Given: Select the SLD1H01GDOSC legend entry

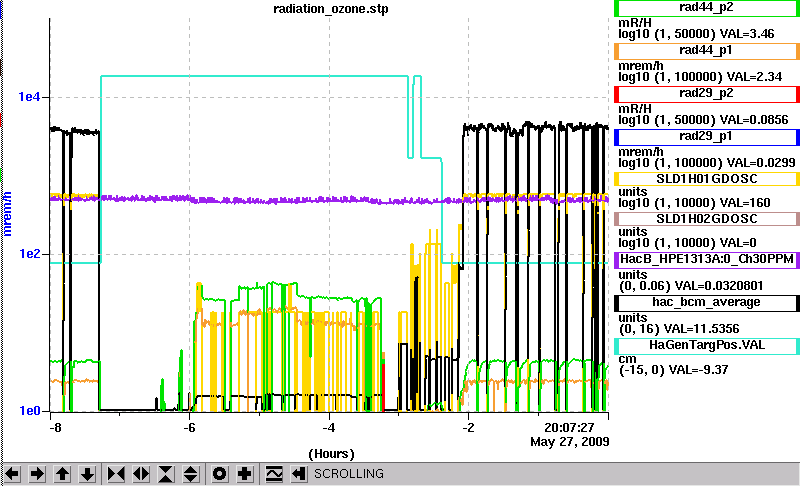Looking at the screenshot, I should [707, 179].
